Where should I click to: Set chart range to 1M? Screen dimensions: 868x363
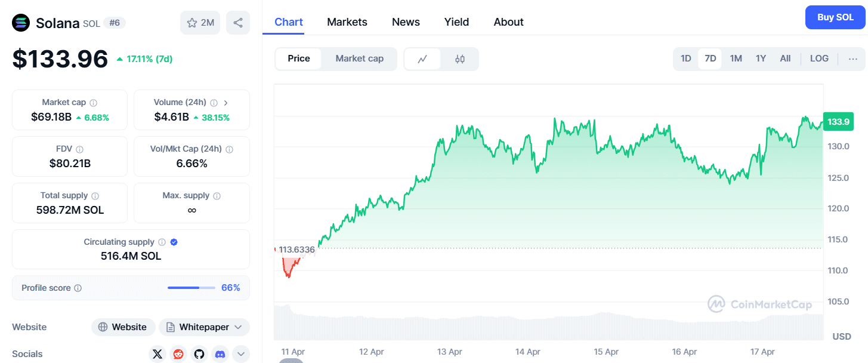736,59
